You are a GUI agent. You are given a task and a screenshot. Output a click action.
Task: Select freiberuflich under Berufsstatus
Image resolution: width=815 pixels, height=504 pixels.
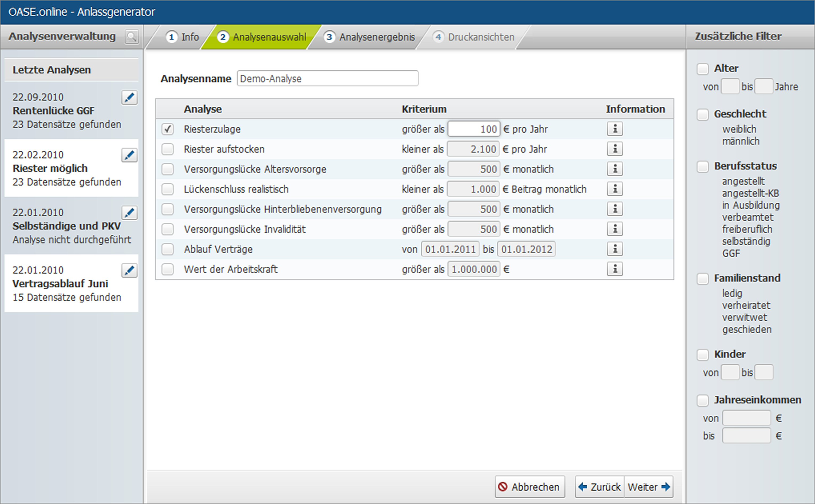(x=747, y=229)
